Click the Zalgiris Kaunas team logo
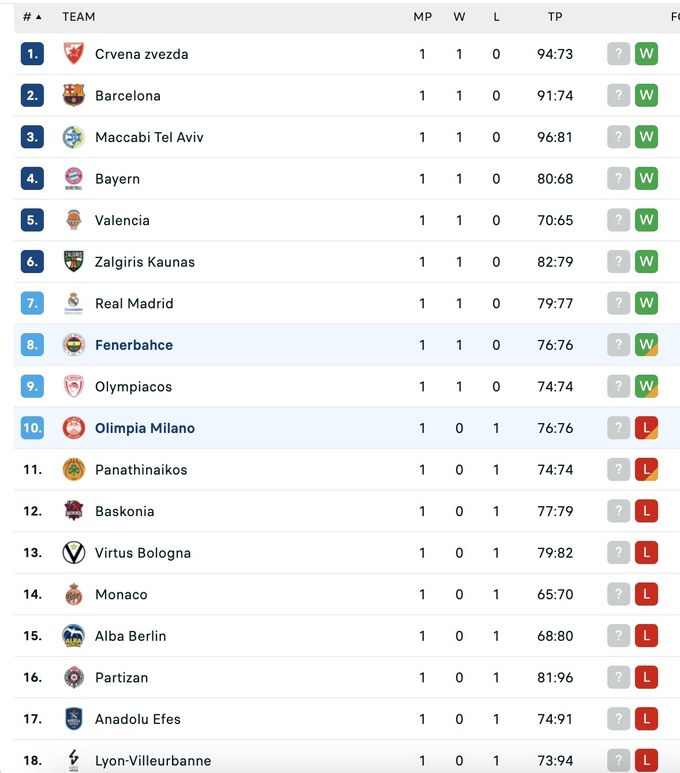The width and height of the screenshot is (680, 773). point(74,262)
